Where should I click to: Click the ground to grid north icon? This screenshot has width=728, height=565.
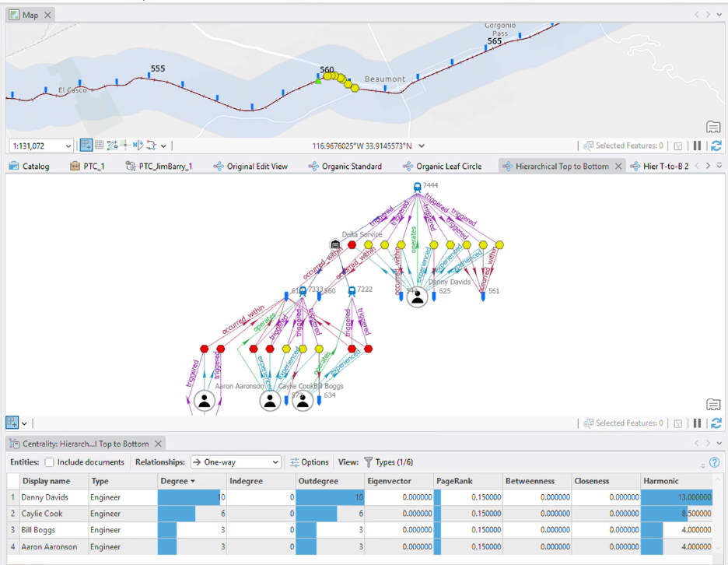coord(138,146)
